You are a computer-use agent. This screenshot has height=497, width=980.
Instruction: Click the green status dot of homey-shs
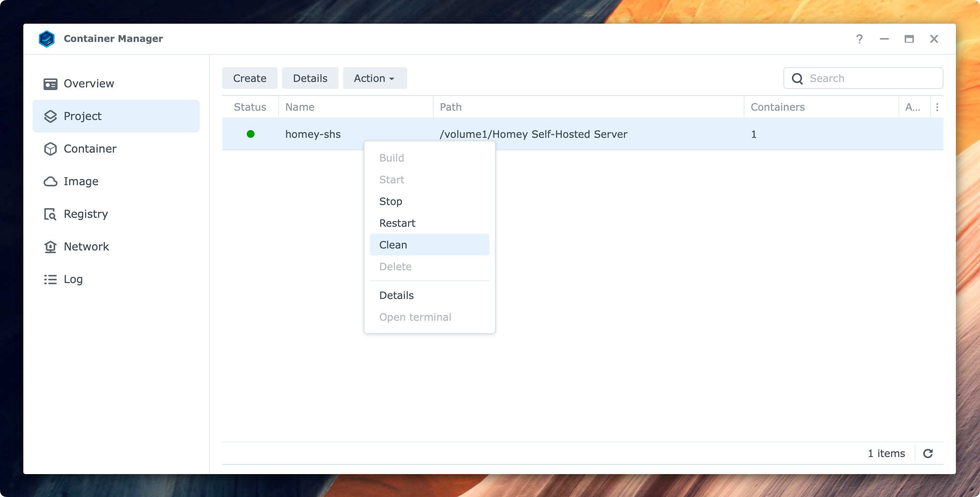pyautogui.click(x=251, y=134)
